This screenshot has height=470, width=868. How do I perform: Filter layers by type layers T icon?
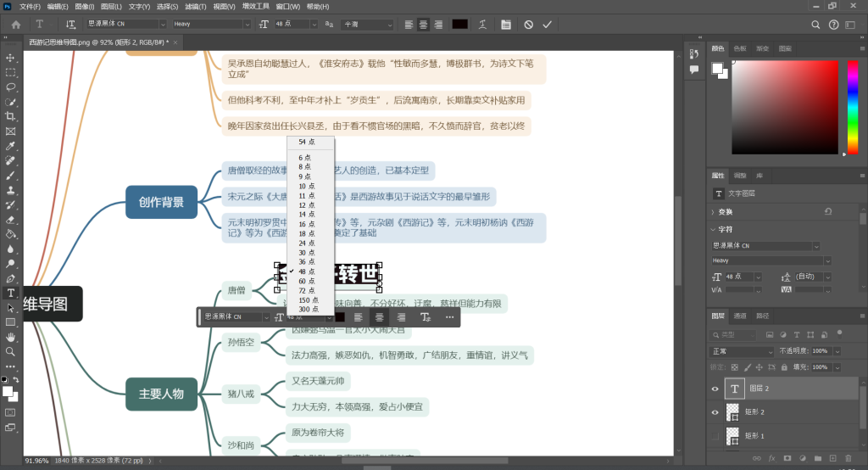coord(797,335)
